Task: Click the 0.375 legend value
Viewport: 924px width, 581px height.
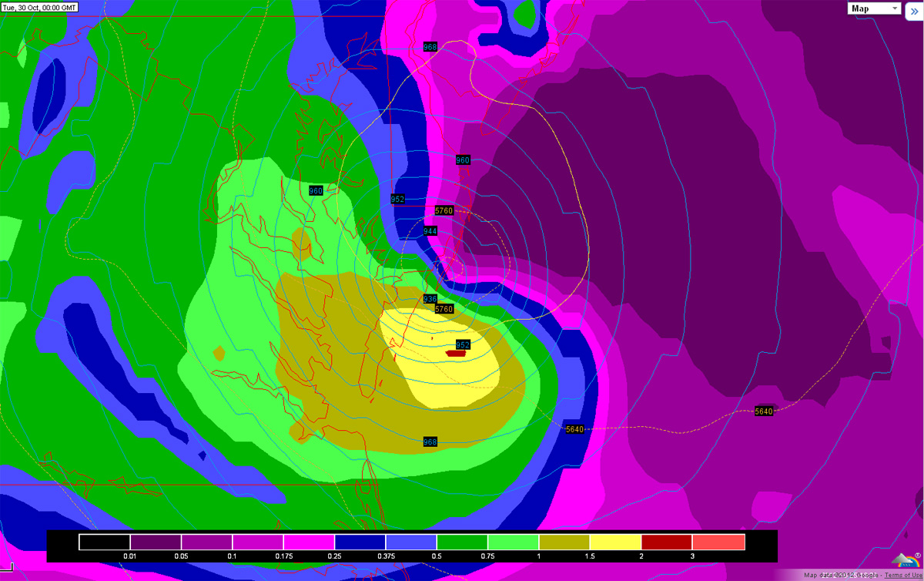Action: click(386, 556)
